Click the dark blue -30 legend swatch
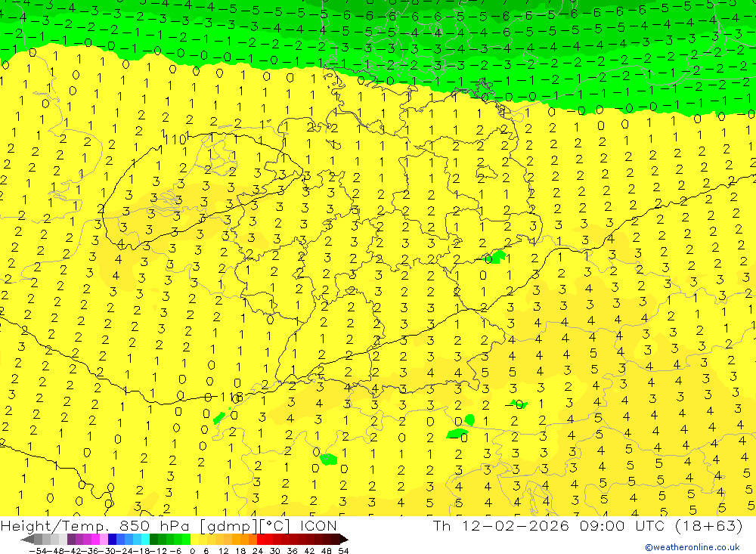756x554 pixels. click(112, 539)
